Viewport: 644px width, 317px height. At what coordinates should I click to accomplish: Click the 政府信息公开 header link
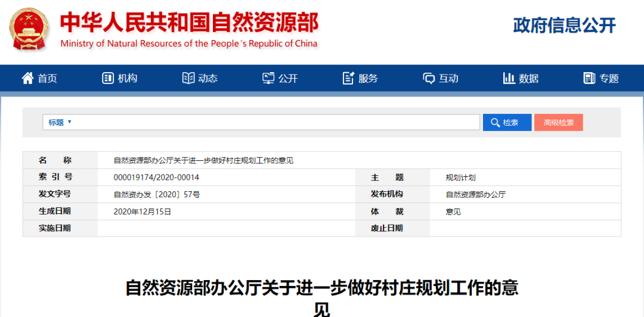564,25
